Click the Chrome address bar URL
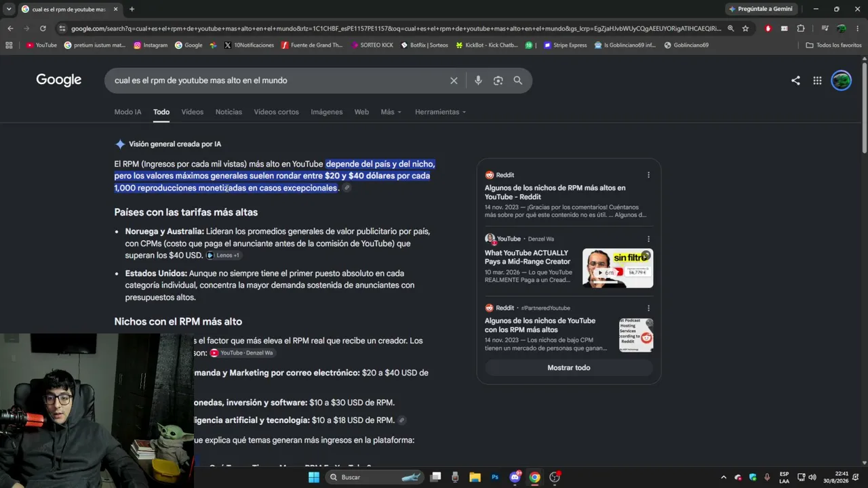868x488 pixels. coord(396,28)
